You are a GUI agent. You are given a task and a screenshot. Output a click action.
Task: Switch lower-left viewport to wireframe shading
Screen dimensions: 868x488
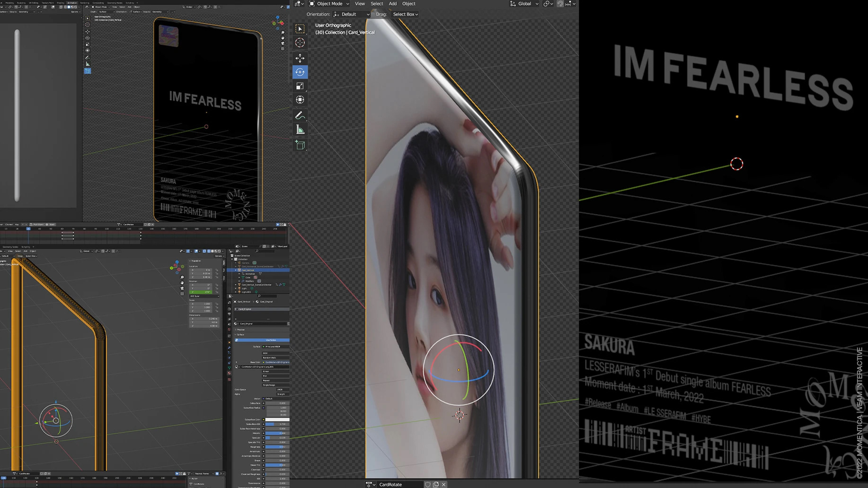coord(209,251)
